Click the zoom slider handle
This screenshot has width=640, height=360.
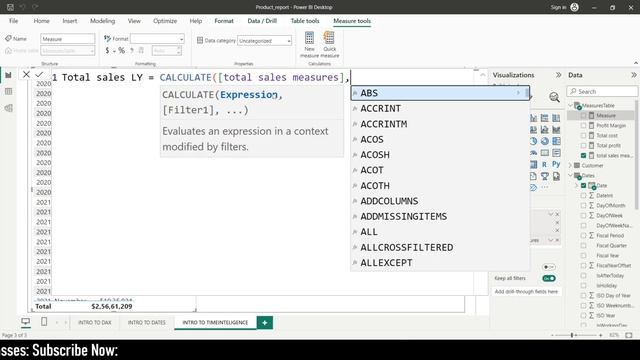click(x=572, y=335)
